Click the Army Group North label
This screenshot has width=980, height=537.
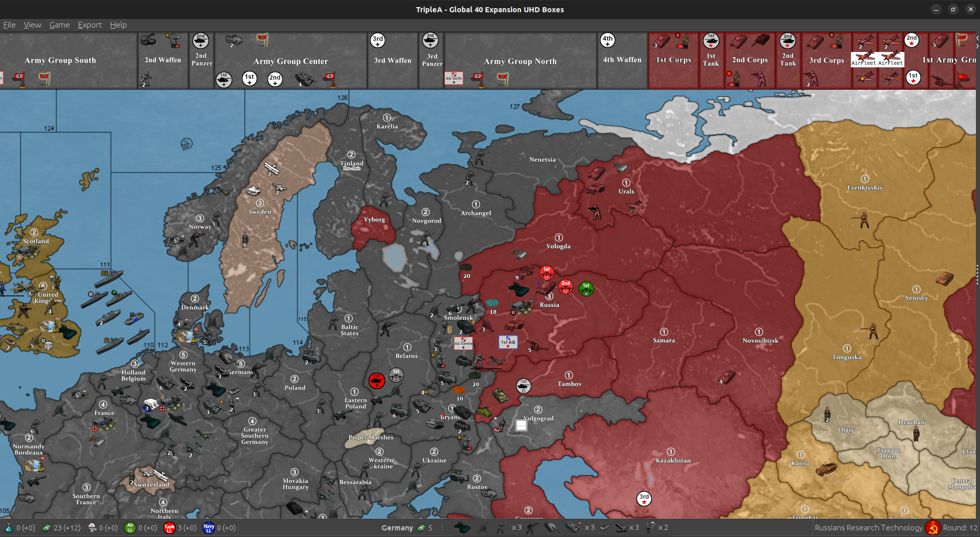pos(520,61)
